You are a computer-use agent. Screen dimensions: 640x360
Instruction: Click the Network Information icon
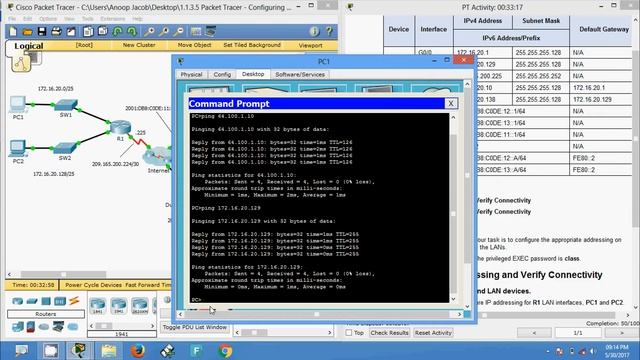314,31
